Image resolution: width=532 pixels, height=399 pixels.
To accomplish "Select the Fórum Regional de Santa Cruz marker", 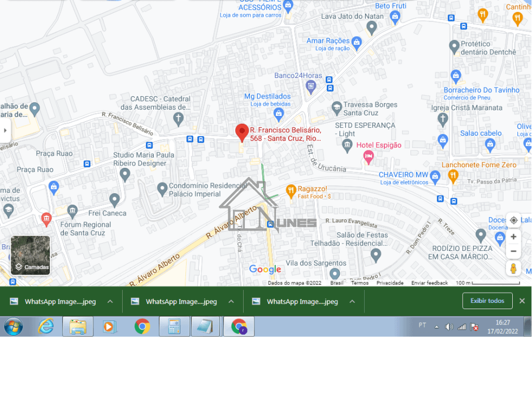I will [72, 212].
